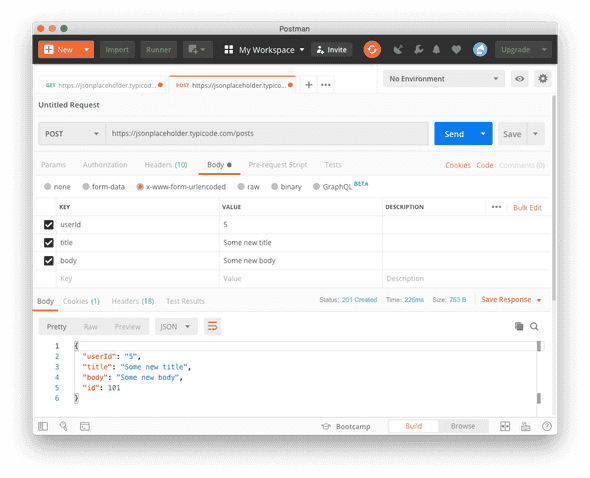Click the empty Key placeholder cell
This screenshot has width=590, height=478.
pos(138,279)
